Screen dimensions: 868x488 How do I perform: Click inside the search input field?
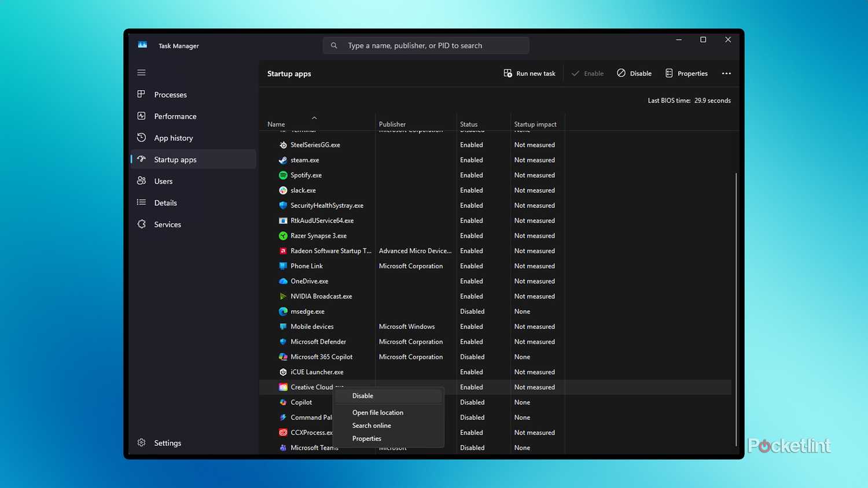425,45
